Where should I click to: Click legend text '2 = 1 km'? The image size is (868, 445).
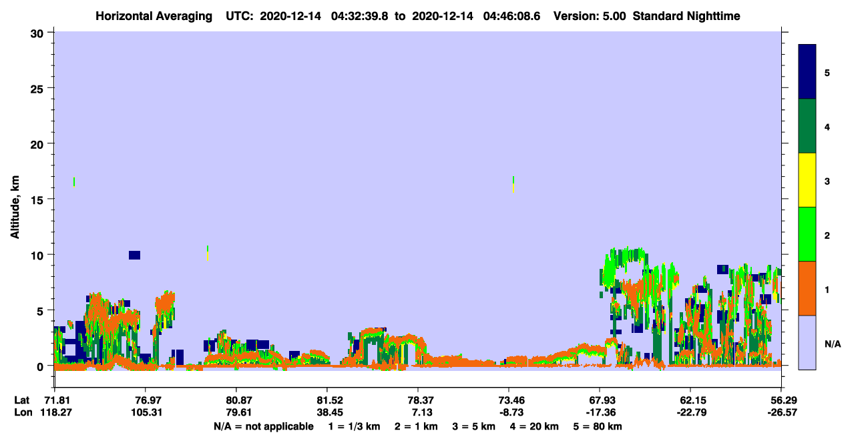pos(416,426)
